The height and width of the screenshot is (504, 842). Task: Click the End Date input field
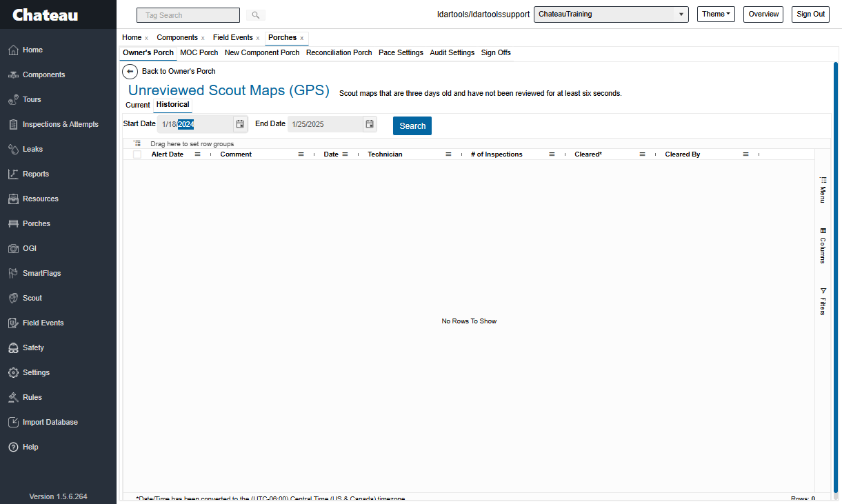tap(325, 124)
